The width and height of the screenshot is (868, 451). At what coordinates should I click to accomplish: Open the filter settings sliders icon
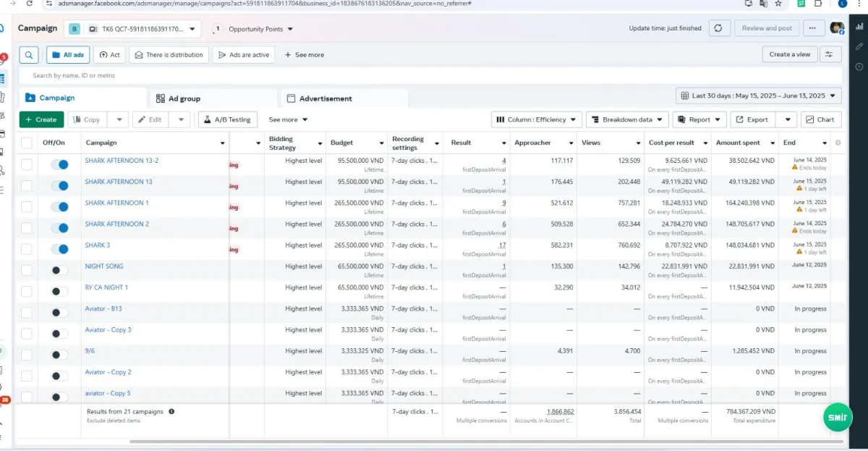(830, 54)
